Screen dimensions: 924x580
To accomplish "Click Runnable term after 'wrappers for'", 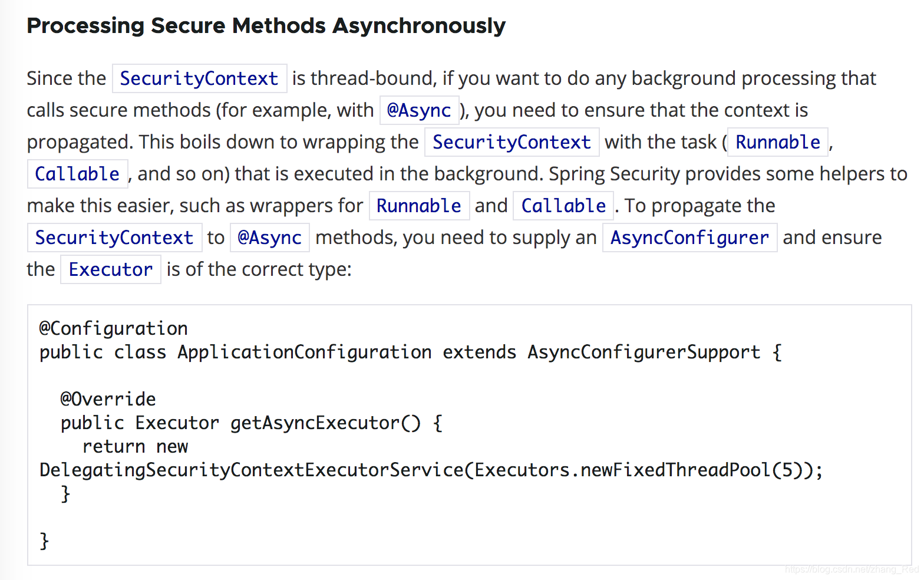I will [x=419, y=206].
